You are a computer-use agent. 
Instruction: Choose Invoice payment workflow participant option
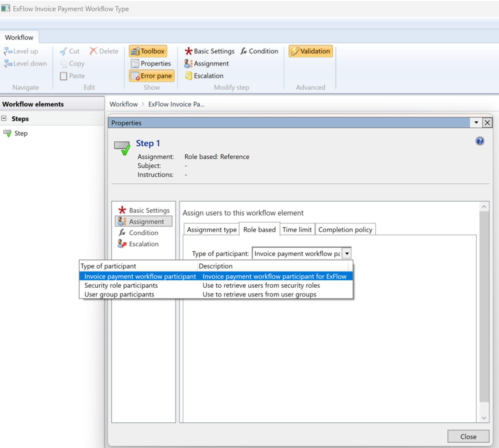tap(216, 276)
